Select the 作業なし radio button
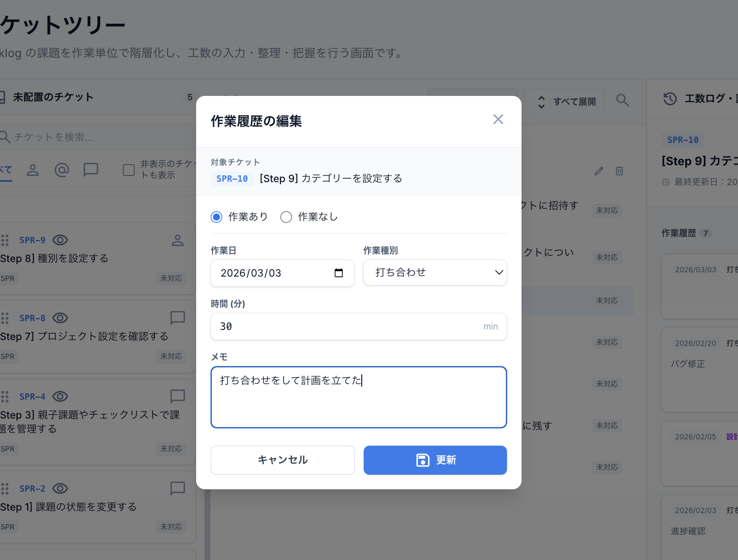 pyautogui.click(x=286, y=217)
